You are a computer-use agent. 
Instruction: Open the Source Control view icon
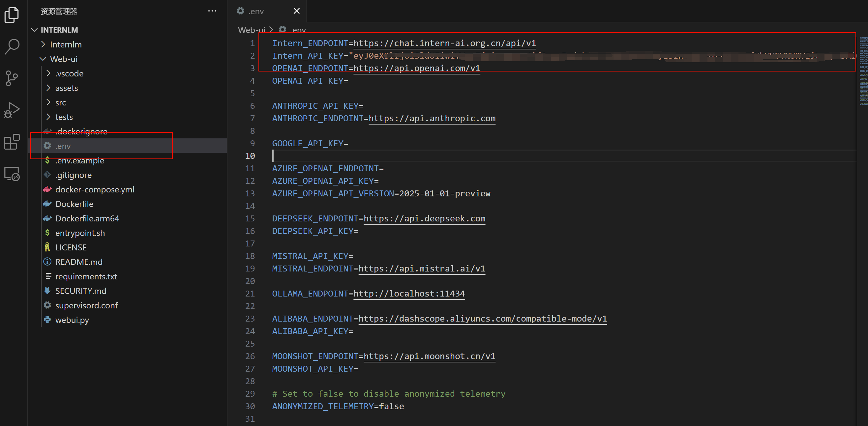click(x=12, y=78)
